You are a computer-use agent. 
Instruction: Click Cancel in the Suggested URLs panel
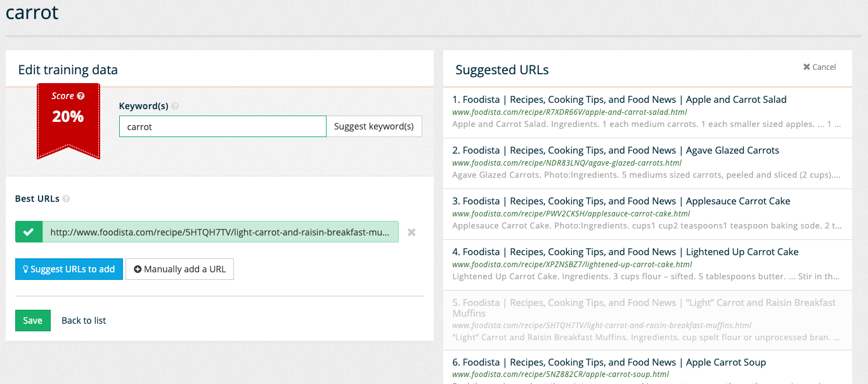[824, 66]
